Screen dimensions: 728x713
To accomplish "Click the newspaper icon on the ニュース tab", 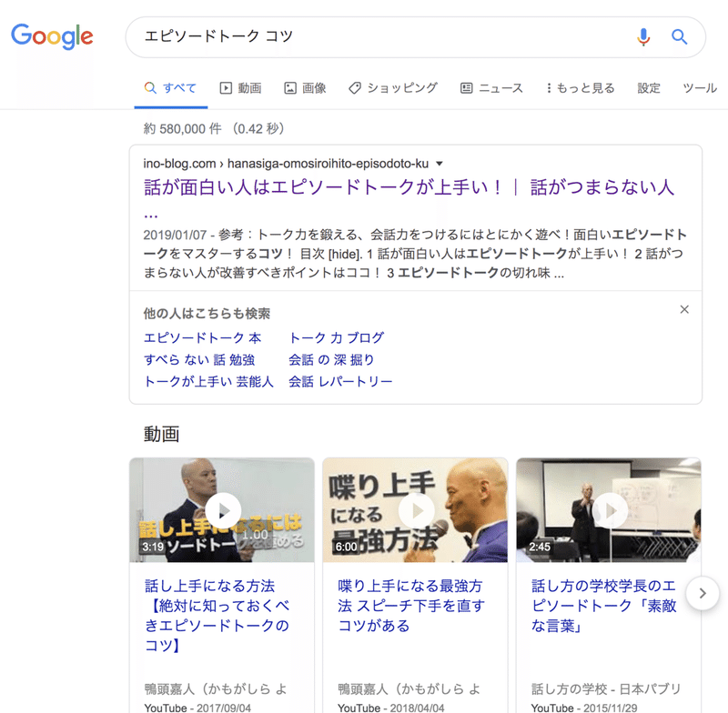I will click(x=465, y=87).
